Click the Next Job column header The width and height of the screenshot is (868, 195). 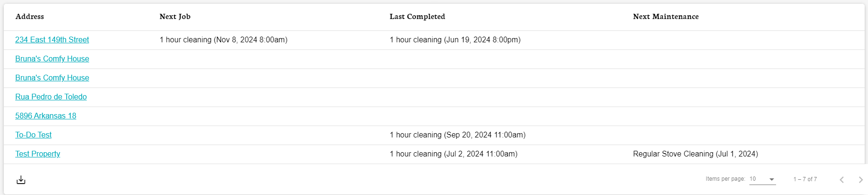pyautogui.click(x=175, y=17)
